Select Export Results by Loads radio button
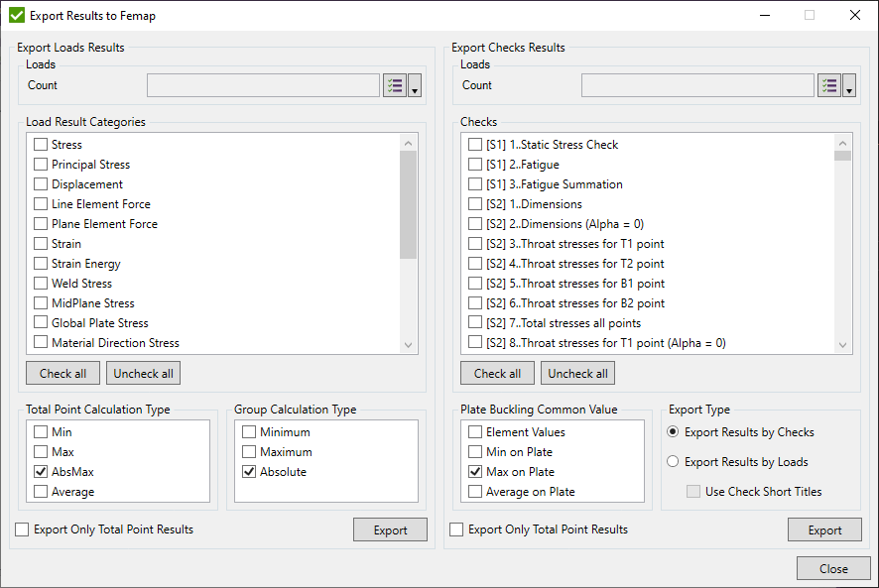Viewport: 879px width, 588px height. coord(674,462)
